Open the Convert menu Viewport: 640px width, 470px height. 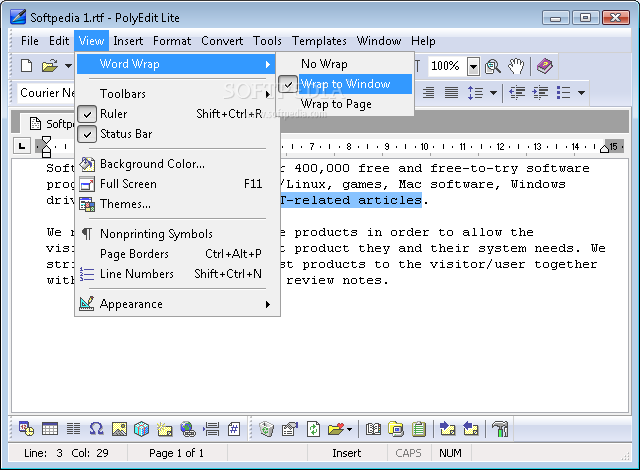pyautogui.click(x=222, y=41)
